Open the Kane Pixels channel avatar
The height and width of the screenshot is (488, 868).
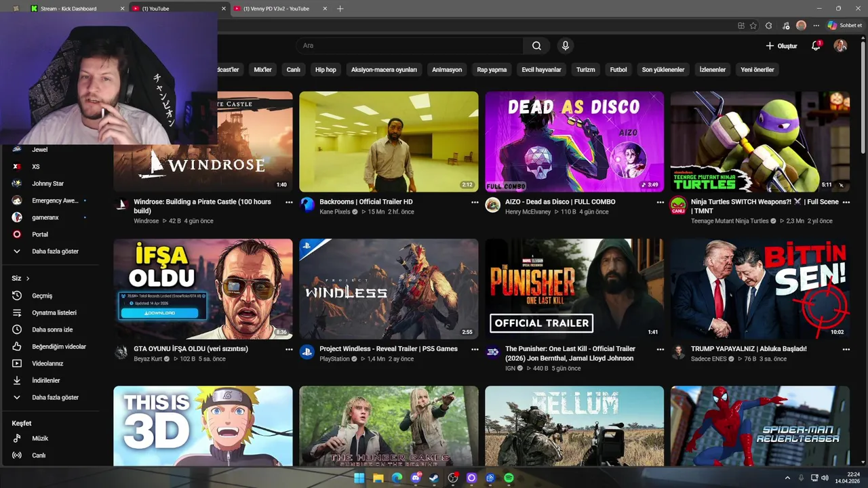pos(307,204)
